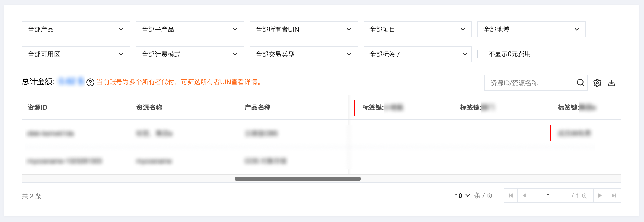Go to previous page arrow
Image resolution: width=644 pixels, height=222 pixels.
click(524, 195)
